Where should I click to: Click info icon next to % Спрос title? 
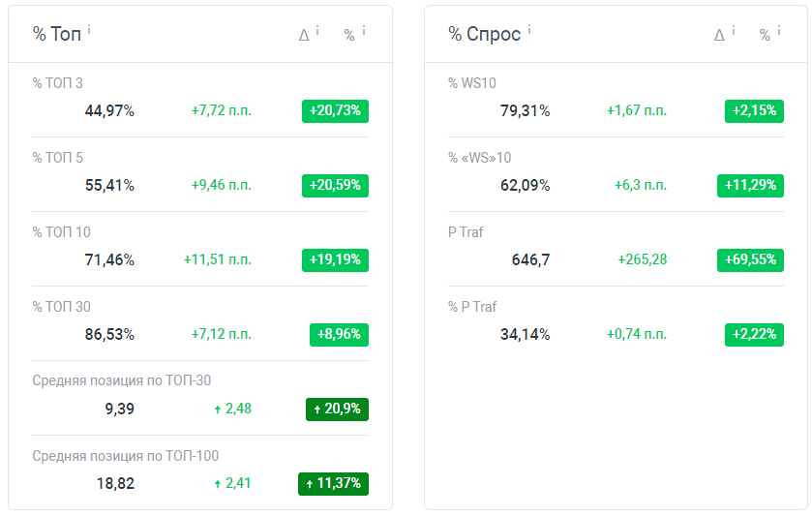click(x=529, y=30)
